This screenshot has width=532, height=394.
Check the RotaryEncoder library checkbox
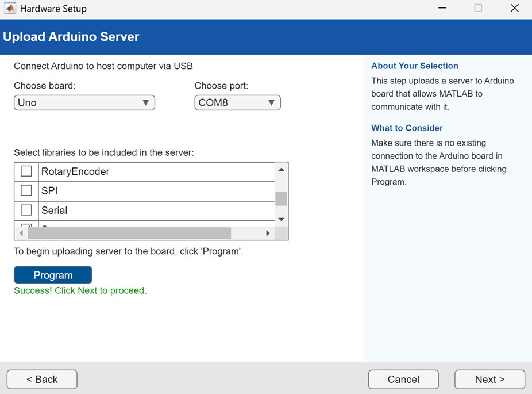(x=25, y=171)
